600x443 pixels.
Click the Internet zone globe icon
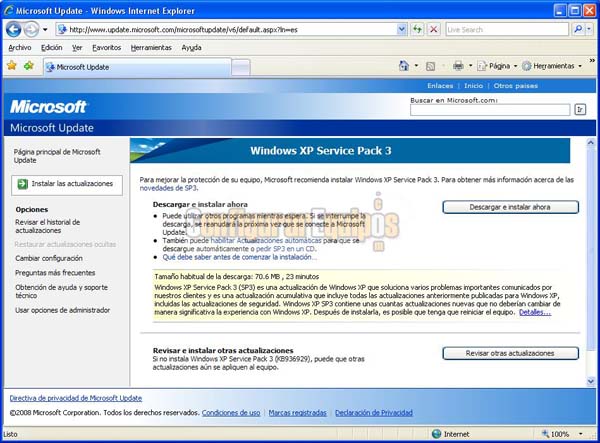point(436,434)
